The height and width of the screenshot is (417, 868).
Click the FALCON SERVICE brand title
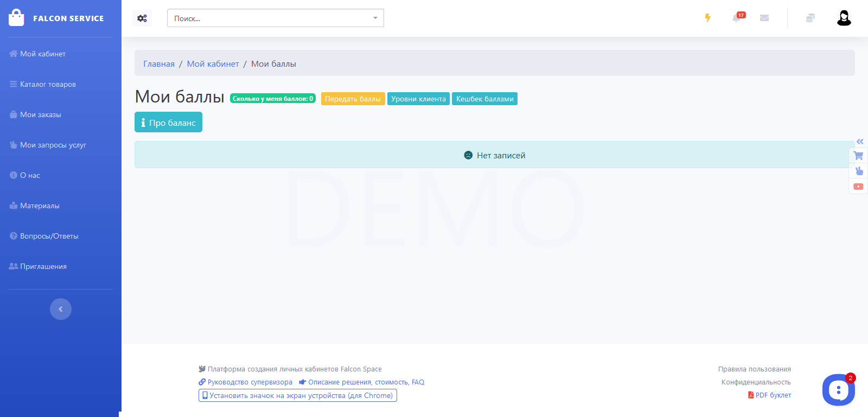click(x=68, y=18)
